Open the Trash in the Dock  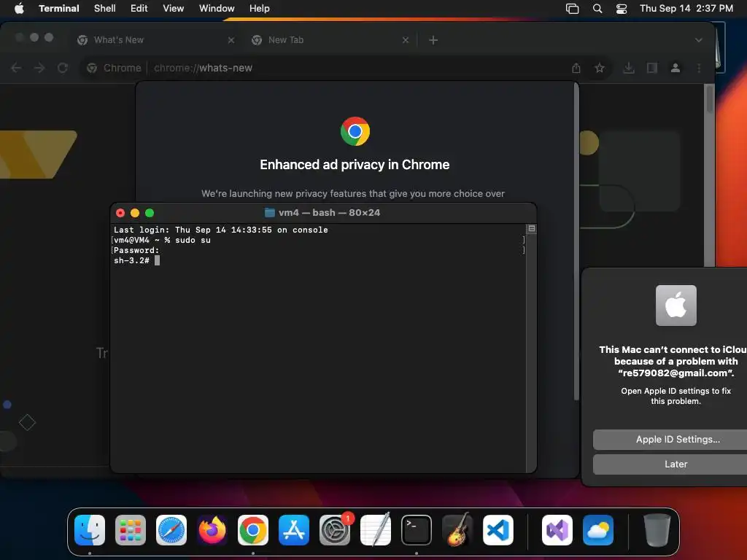(x=657, y=530)
